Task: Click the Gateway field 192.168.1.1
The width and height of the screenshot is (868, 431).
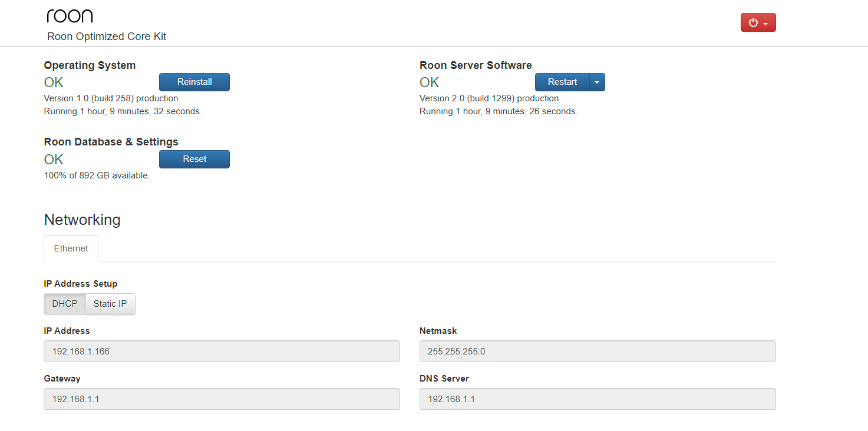Action: click(x=222, y=399)
